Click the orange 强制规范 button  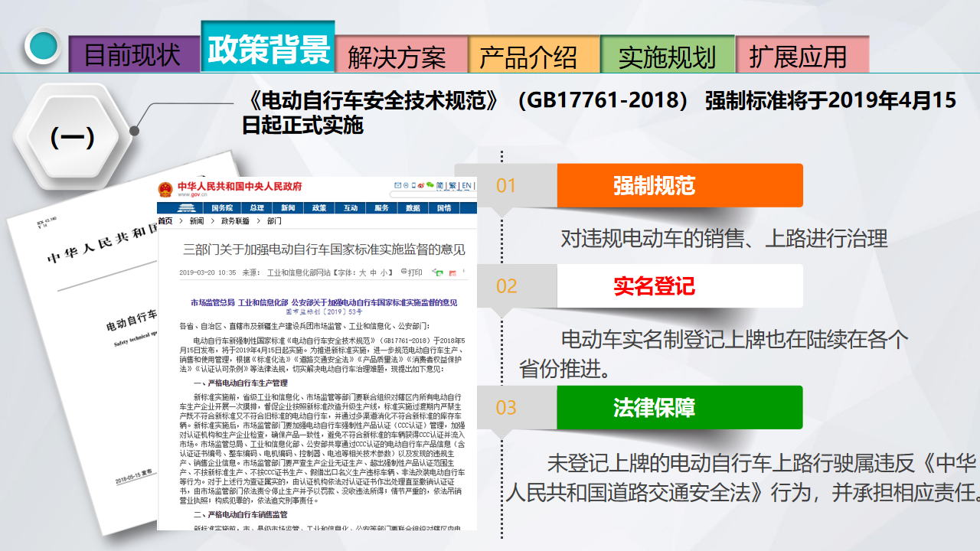pos(680,185)
